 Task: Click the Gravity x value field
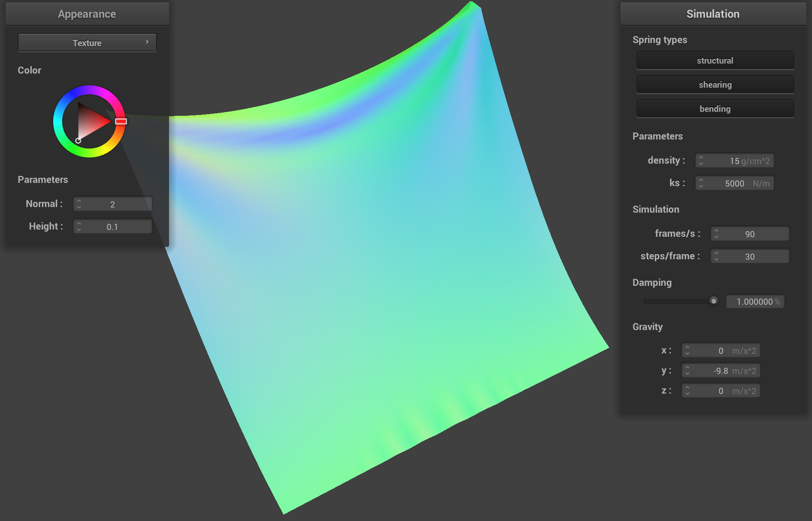click(721, 351)
